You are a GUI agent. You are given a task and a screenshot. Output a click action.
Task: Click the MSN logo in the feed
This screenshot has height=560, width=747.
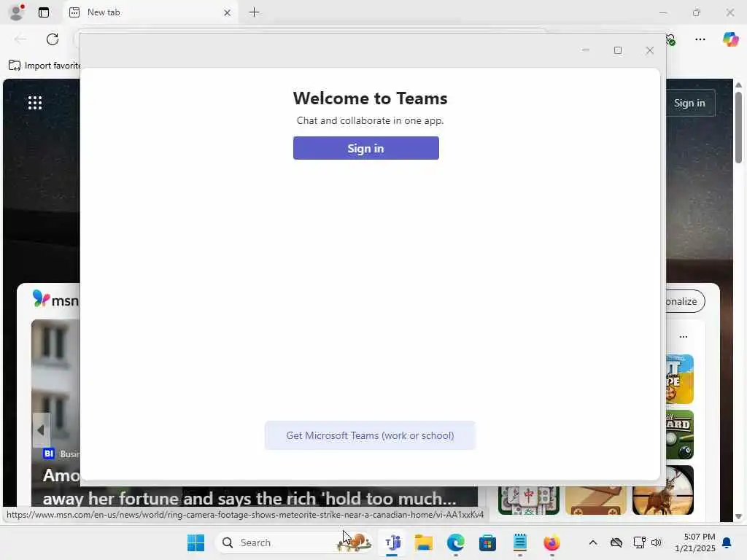pyautogui.click(x=55, y=300)
